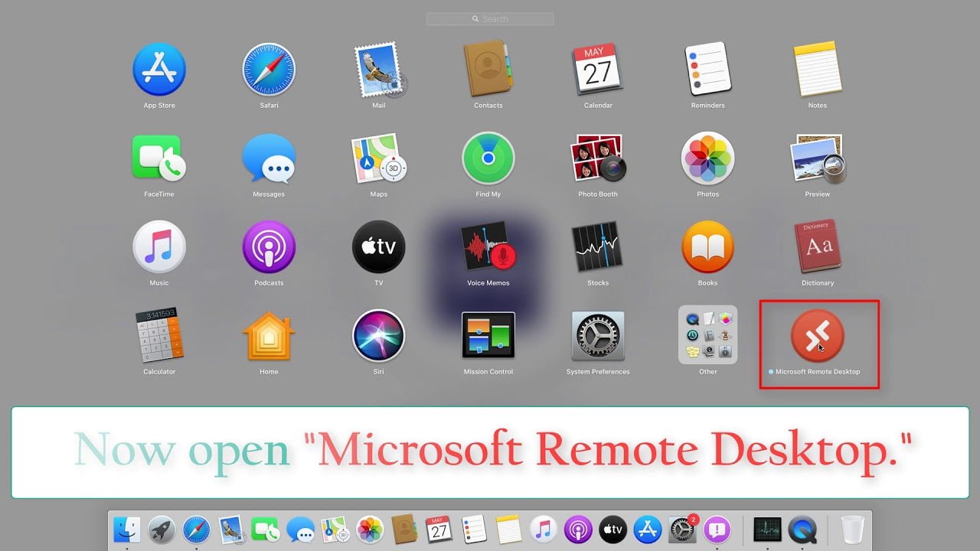Open Finder from the Dock
The image size is (980, 551).
pos(126,530)
